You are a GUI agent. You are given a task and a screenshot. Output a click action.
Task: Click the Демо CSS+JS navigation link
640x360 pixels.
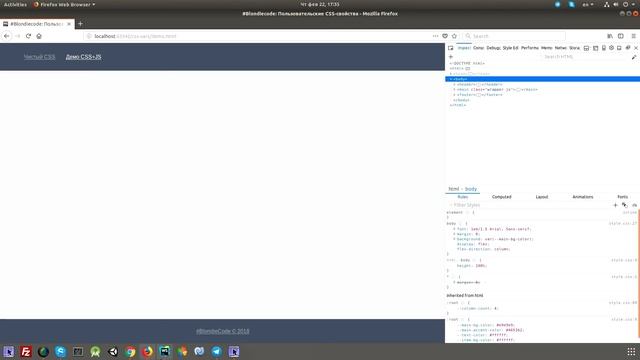click(x=83, y=57)
